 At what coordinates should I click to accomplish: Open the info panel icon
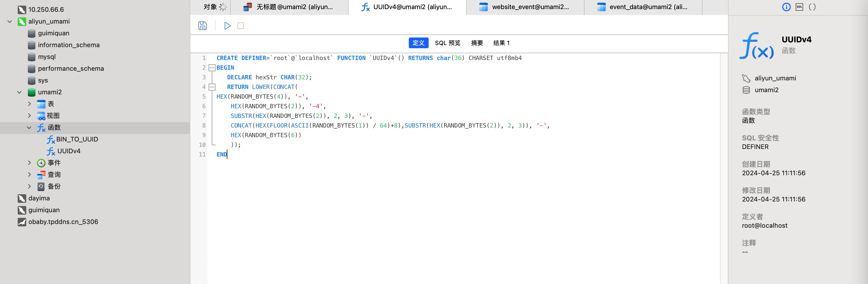786,7
